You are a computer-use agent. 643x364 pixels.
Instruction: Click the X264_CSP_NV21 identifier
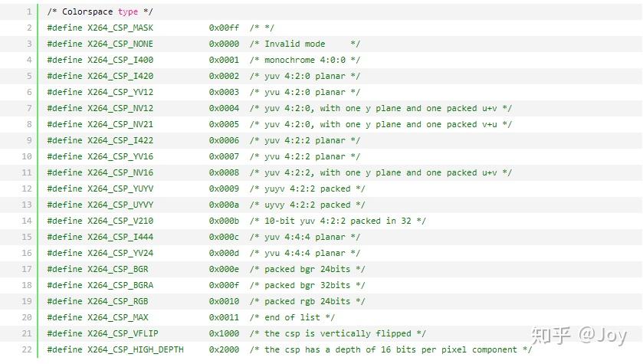(120, 124)
